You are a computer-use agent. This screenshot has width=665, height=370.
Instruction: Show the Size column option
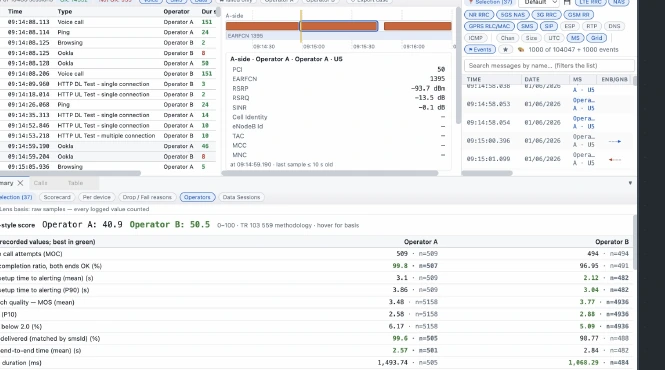531,38
